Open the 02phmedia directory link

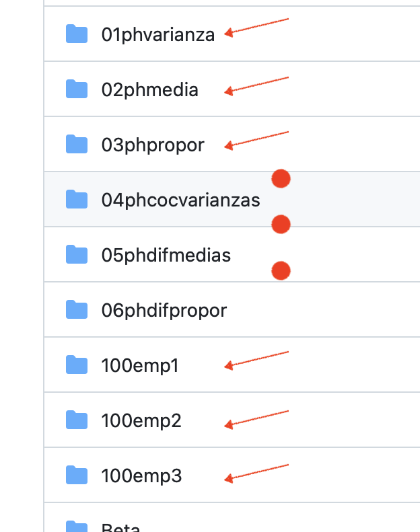coord(150,89)
